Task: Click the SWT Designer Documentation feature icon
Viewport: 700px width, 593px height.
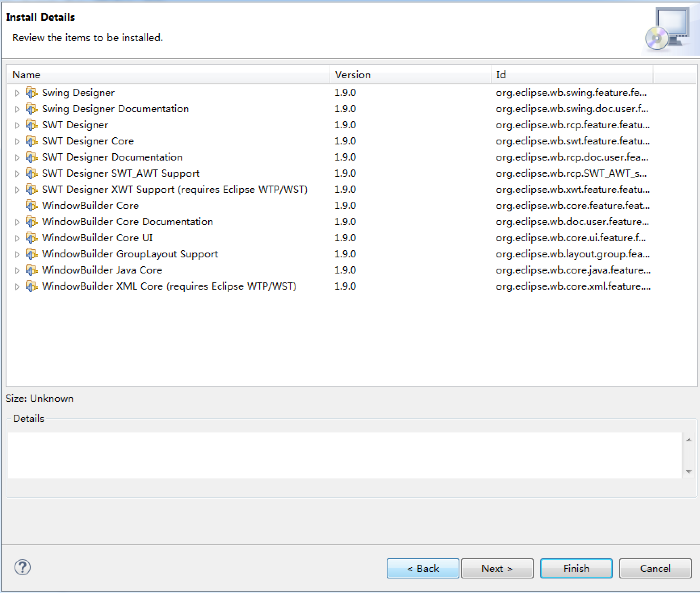Action: 31,157
